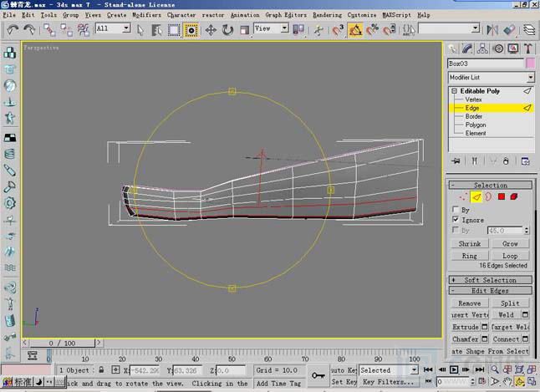The width and height of the screenshot is (540, 392).
Task: Click Rectangular Selection Region icon
Action: pyautogui.click(x=174, y=30)
